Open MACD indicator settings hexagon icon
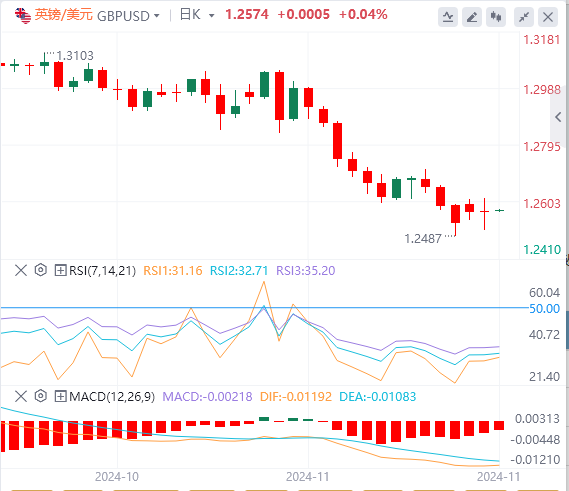The width and height of the screenshot is (569, 491). coord(41,396)
